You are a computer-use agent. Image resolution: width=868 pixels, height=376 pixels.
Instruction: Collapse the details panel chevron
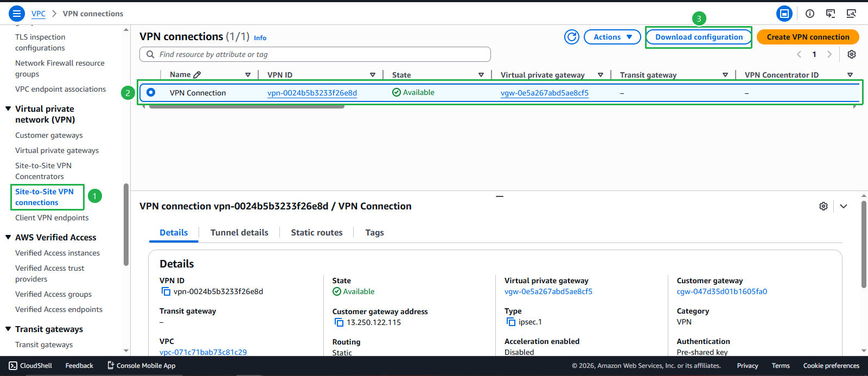coord(844,206)
